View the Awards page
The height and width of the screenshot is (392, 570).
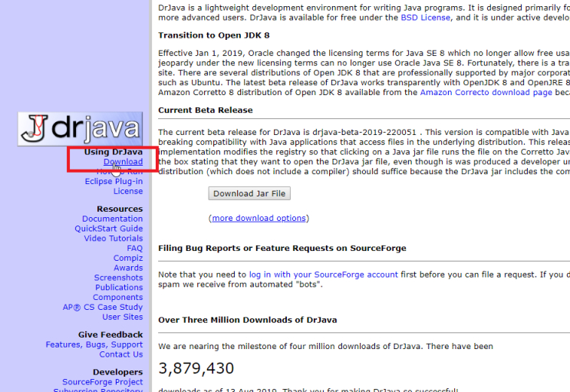[128, 268]
